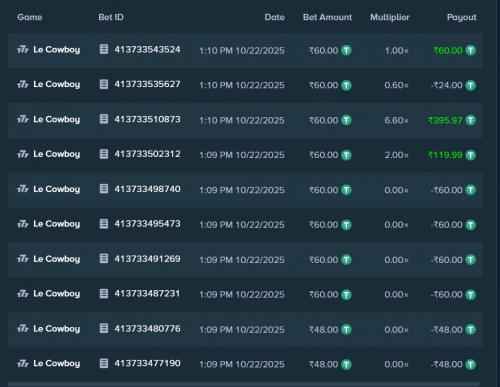The image size is (500, 387).
Task: Click slots game icon in 413733487231 row
Action: 23,294
